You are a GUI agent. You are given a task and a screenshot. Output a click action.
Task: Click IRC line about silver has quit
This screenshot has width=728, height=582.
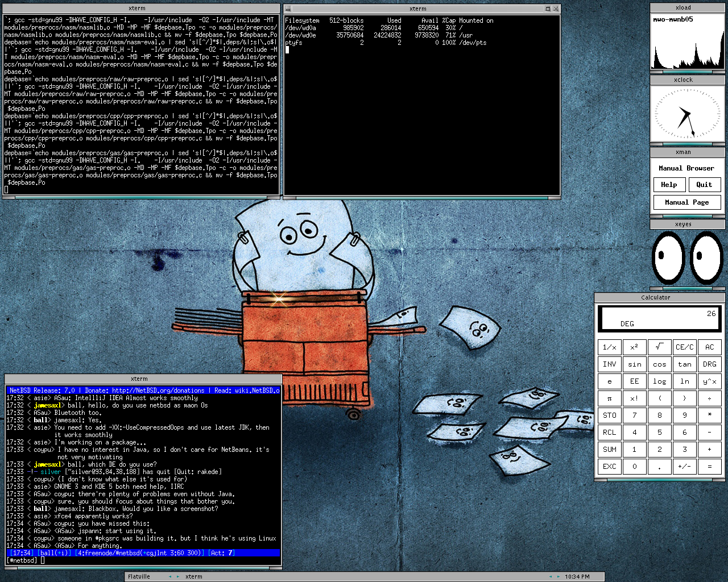[x=114, y=472]
